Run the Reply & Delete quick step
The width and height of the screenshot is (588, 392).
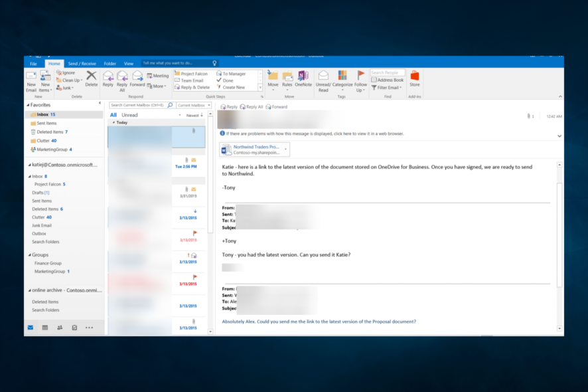pyautogui.click(x=192, y=87)
